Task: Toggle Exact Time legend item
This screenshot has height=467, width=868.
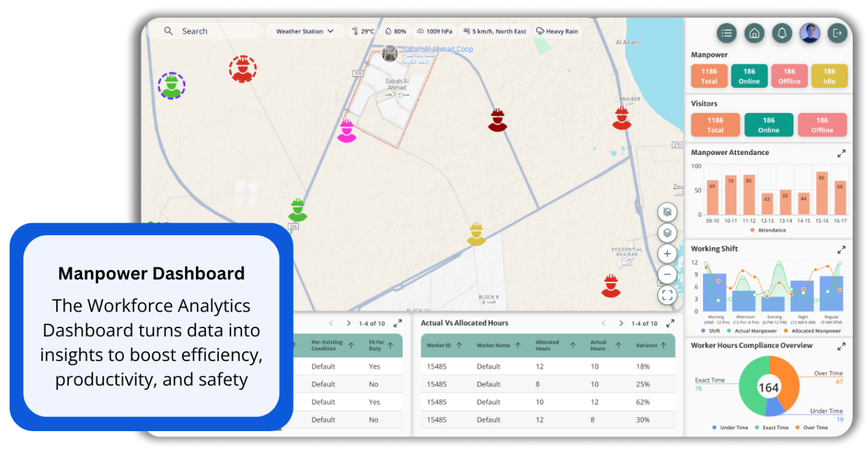Action: click(x=772, y=428)
